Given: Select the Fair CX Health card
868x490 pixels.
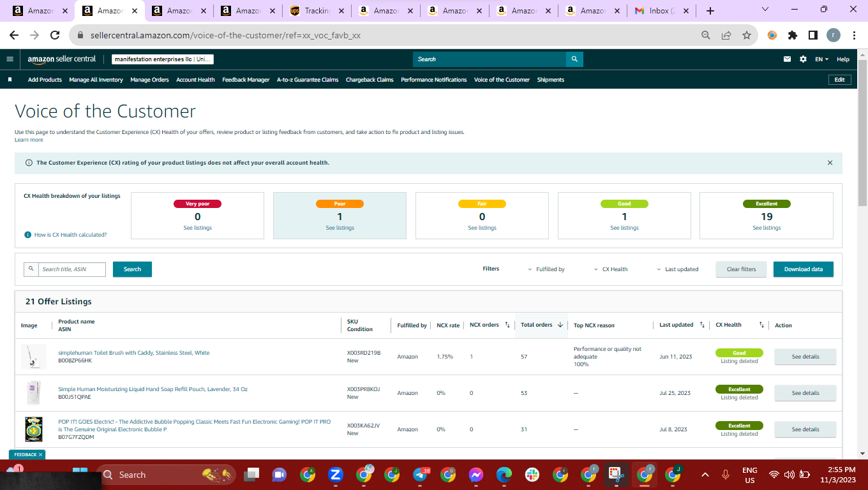Looking at the screenshot, I should tap(482, 216).
